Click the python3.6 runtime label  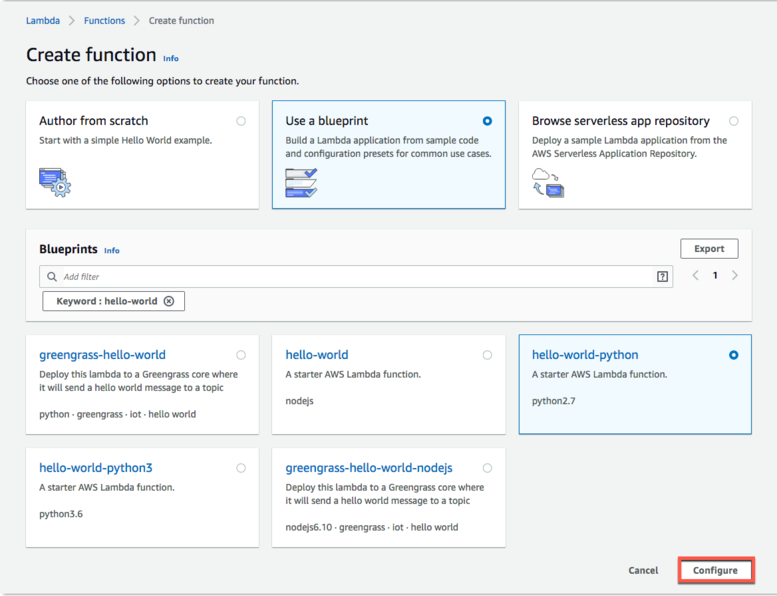click(x=61, y=514)
